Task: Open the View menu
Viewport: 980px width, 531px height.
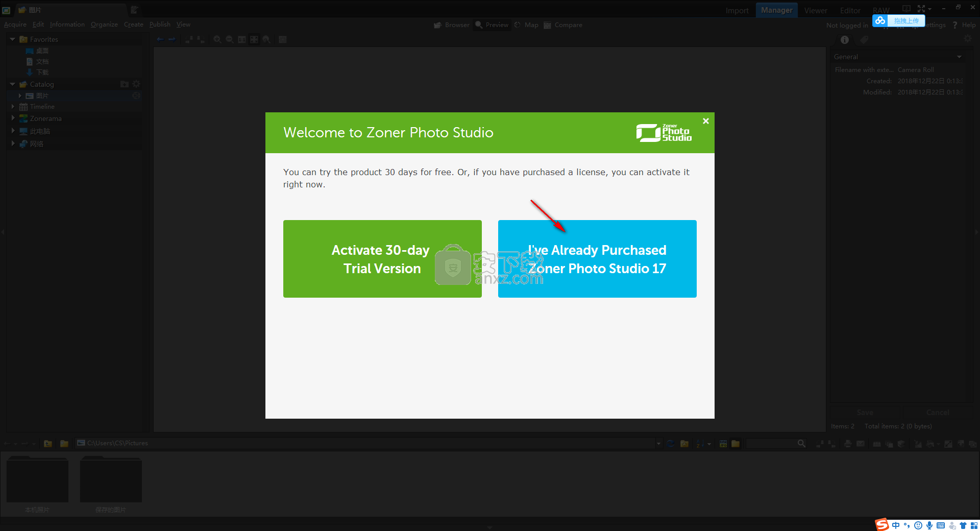Action: (x=183, y=25)
